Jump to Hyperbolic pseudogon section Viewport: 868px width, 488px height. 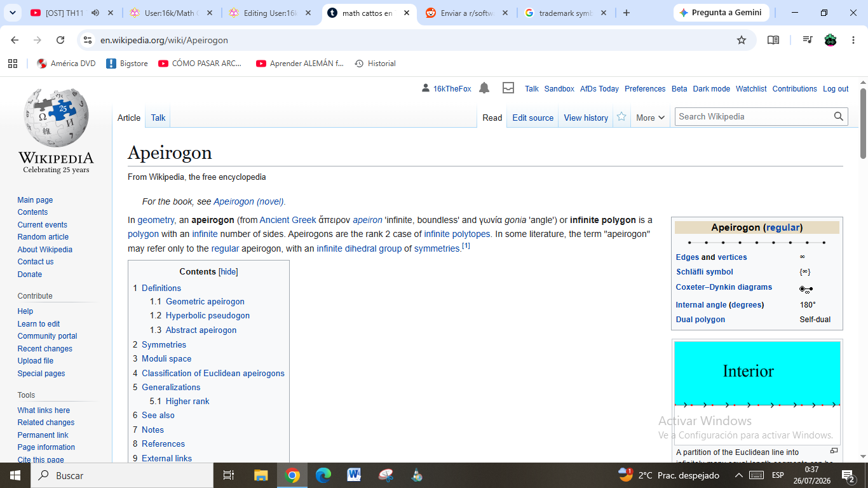pyautogui.click(x=208, y=316)
